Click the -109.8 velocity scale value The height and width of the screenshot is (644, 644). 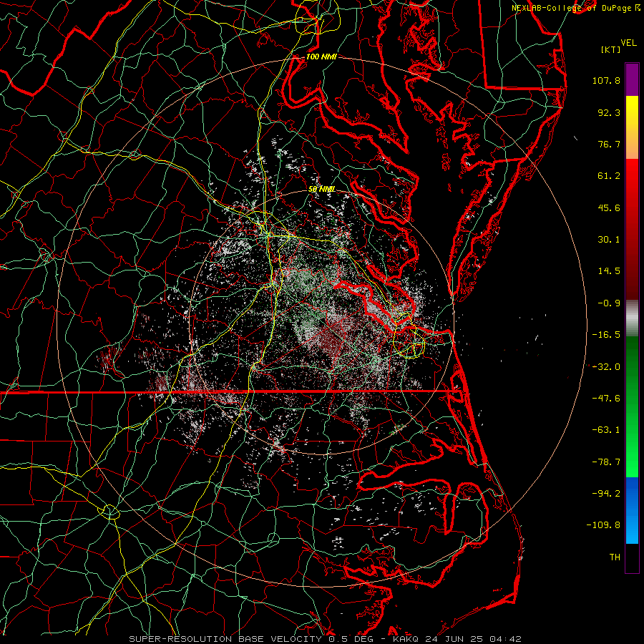tap(603, 525)
